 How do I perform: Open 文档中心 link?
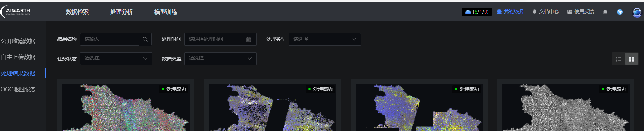(x=549, y=12)
